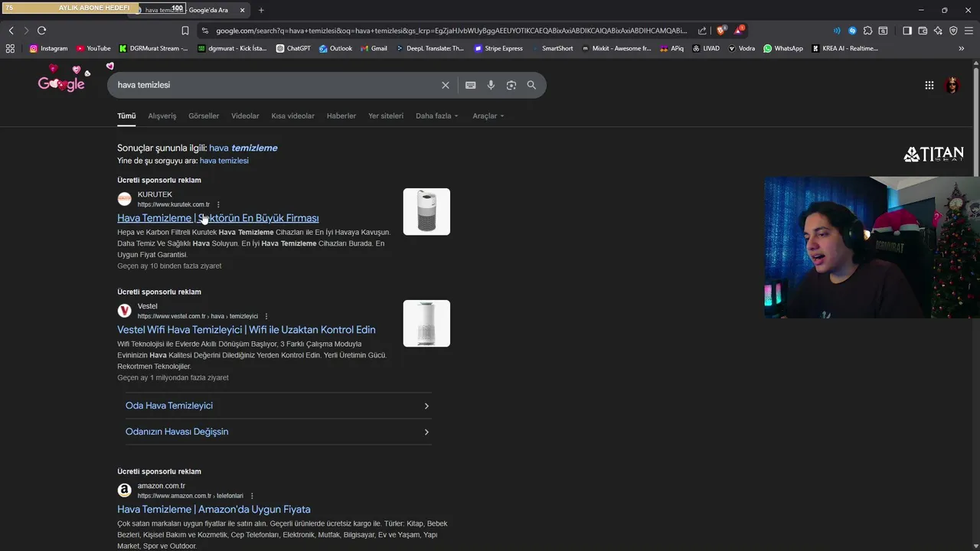Open the Kurutek air purifier thumbnail
This screenshot has height=551, width=980.
point(426,212)
